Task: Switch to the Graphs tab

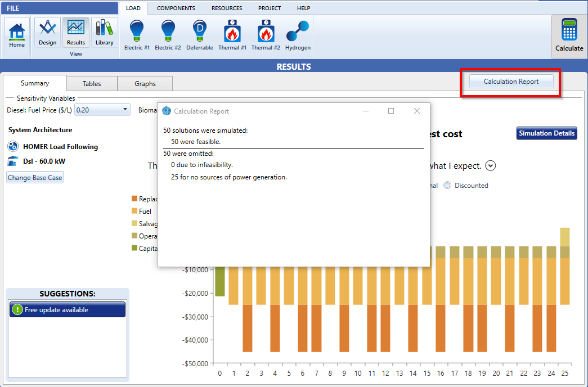Action: [145, 84]
